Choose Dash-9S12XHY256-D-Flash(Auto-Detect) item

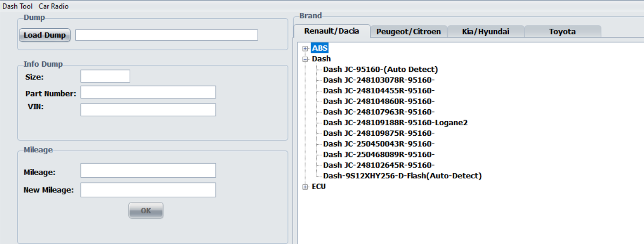tap(402, 176)
